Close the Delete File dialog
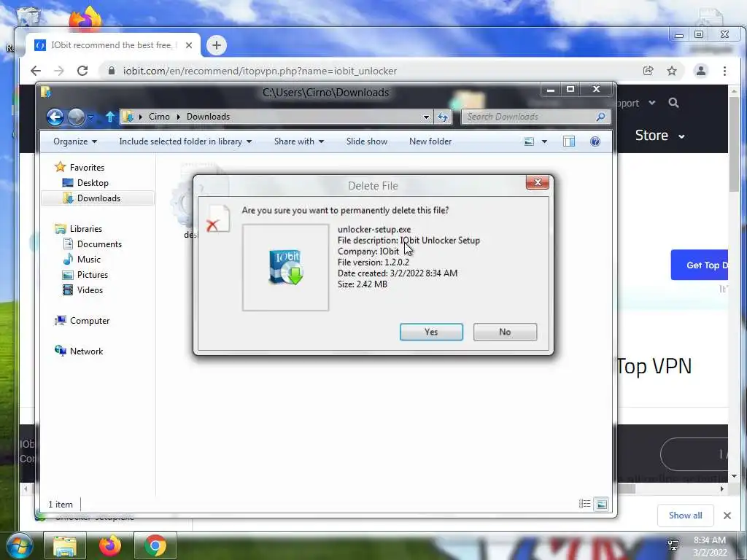The height and width of the screenshot is (560, 747). click(538, 182)
